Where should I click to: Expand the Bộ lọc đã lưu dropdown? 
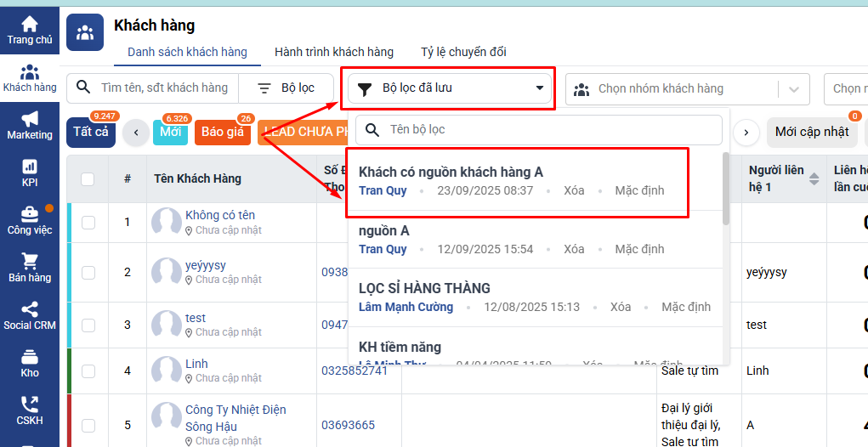(450, 88)
